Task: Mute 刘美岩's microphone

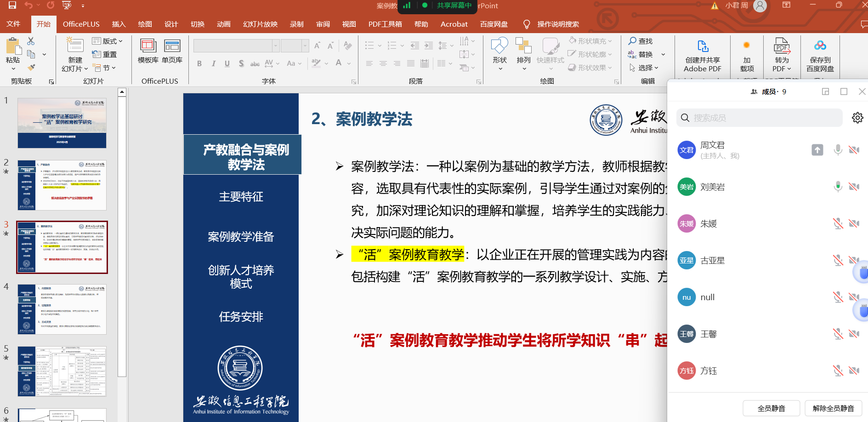Action: pos(837,187)
